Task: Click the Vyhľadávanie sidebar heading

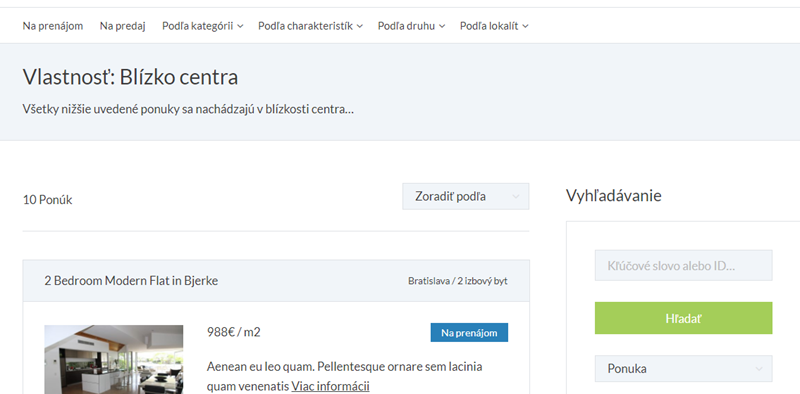Action: (614, 195)
